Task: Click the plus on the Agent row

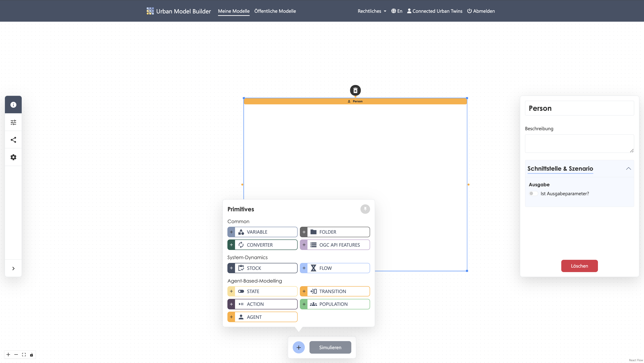Action: pyautogui.click(x=231, y=317)
